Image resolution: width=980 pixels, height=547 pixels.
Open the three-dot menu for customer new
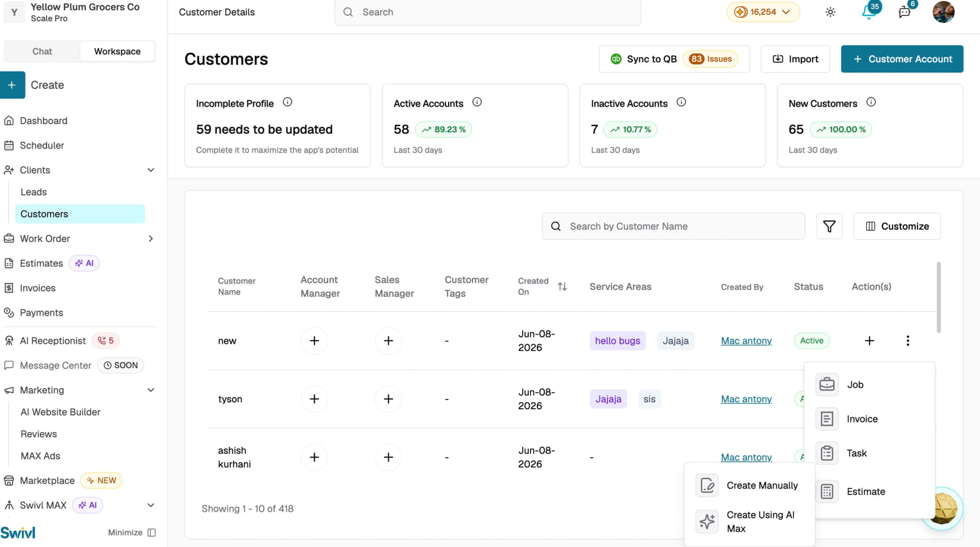pyautogui.click(x=908, y=341)
